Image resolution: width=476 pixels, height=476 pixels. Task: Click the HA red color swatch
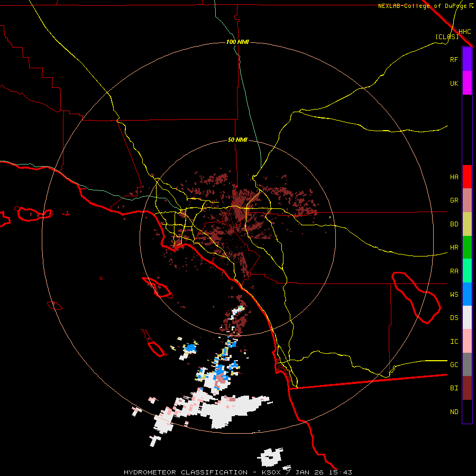[467, 177]
